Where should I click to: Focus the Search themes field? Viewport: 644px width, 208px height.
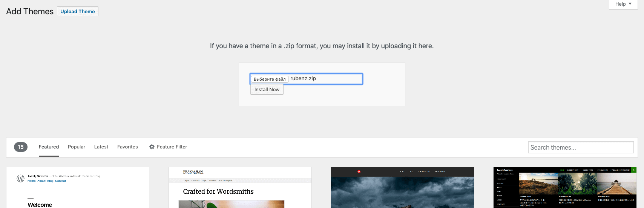pos(581,147)
